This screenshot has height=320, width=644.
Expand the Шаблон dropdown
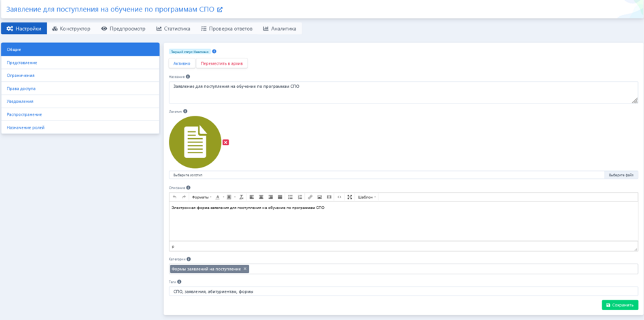367,197
